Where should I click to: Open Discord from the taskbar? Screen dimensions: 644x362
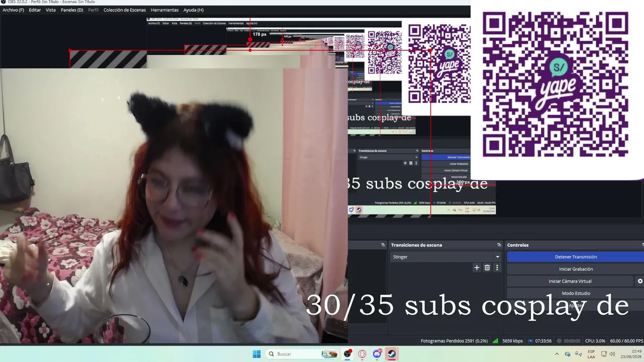[x=377, y=354]
